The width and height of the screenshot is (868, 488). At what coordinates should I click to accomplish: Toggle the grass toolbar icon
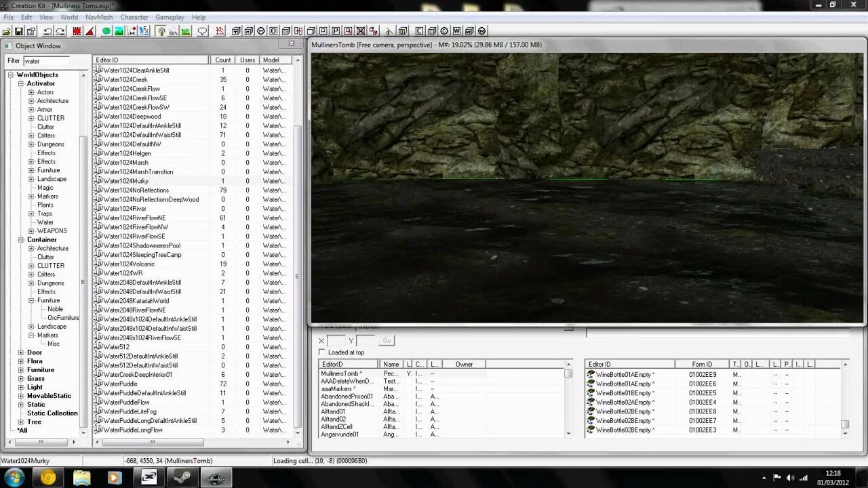pos(186,31)
